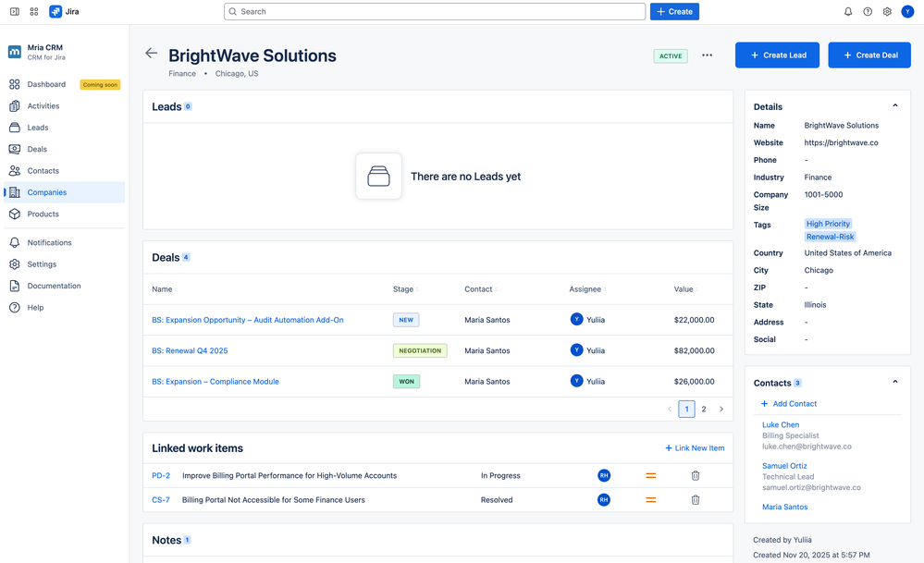Select Companies in the sidebar menu
The width and height of the screenshot is (924, 563).
point(14,192)
